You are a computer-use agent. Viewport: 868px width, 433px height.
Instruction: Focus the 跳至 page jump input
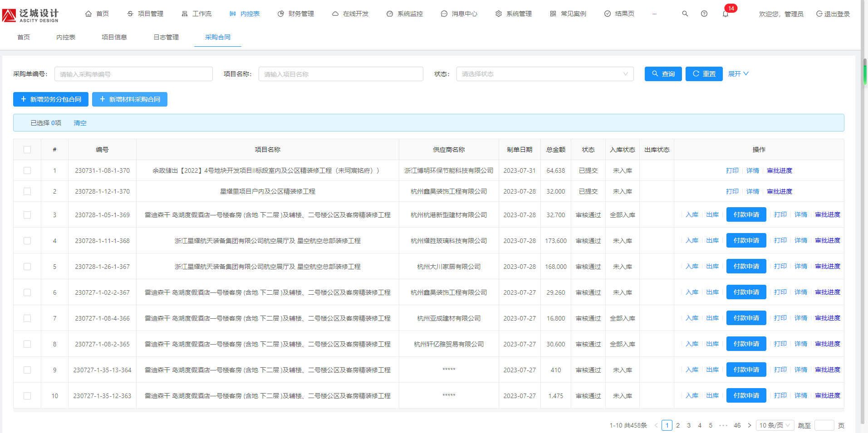click(824, 425)
